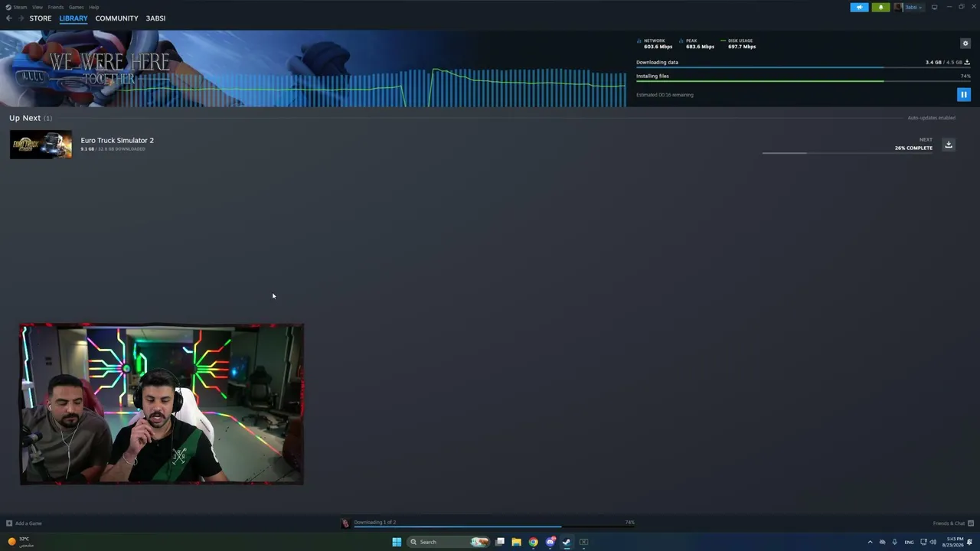Click the Auto-updates enabled text

(931, 118)
